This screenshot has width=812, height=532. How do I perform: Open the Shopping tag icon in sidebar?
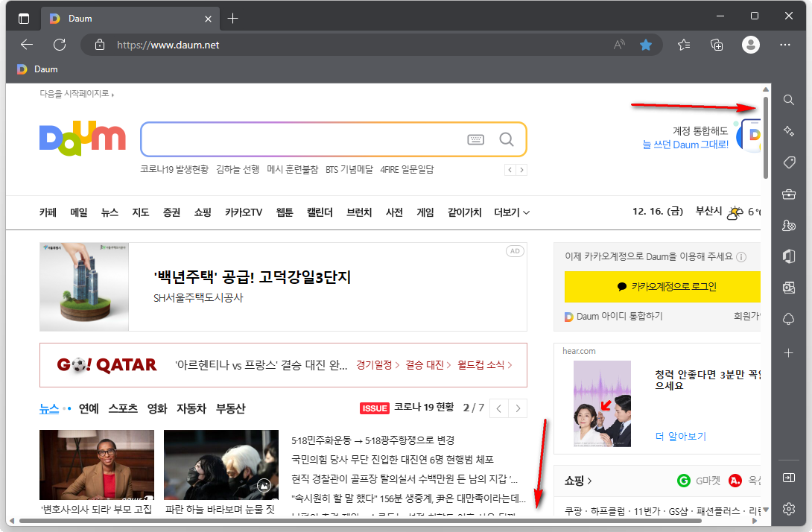pyautogui.click(x=788, y=162)
